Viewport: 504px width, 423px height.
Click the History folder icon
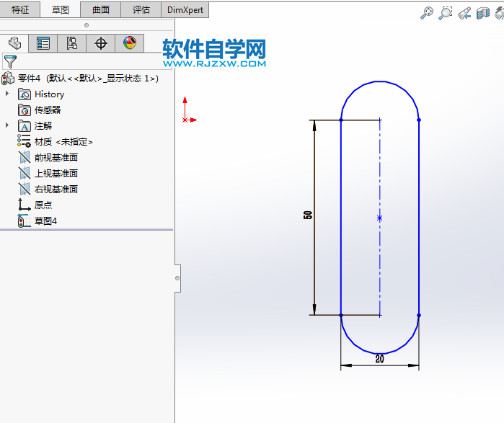[25, 94]
